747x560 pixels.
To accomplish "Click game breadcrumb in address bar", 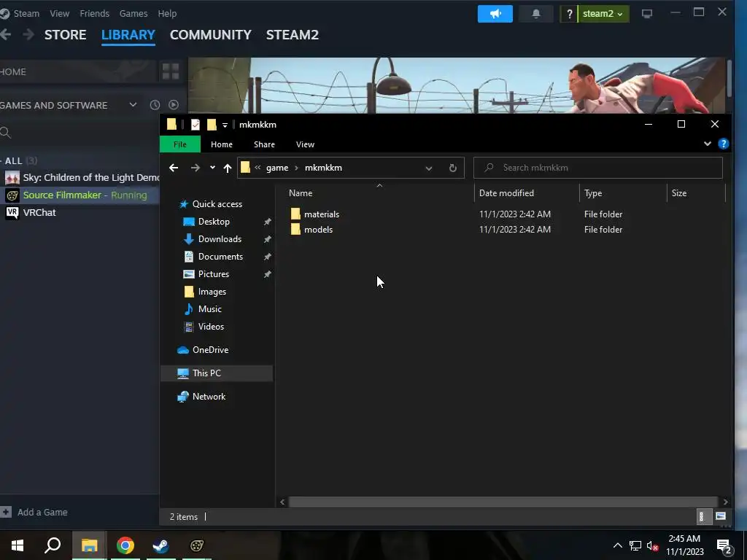I will 277,168.
